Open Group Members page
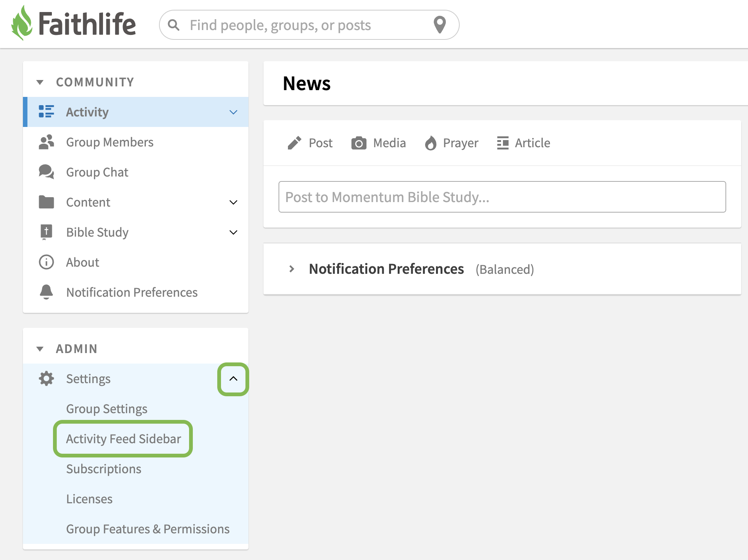748x560 pixels. (136, 142)
